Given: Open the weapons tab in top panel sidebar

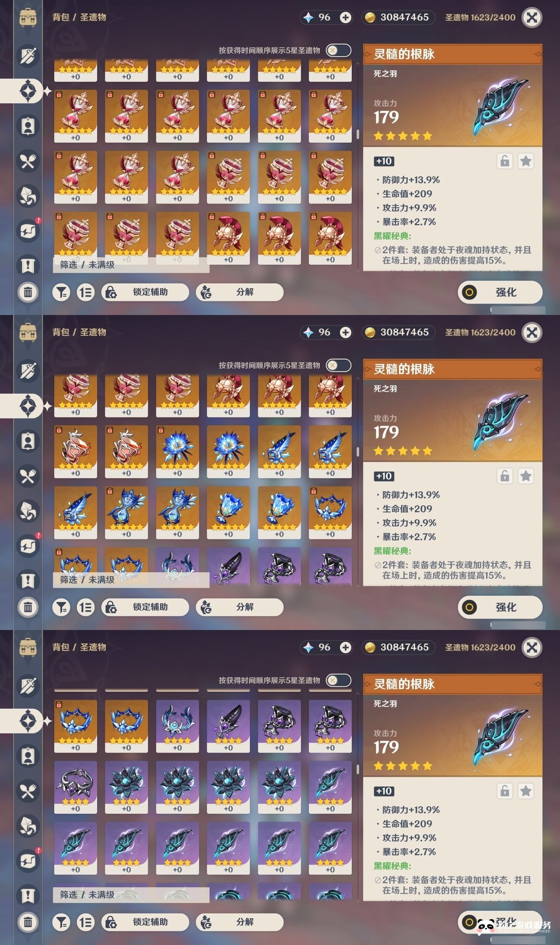Looking at the screenshot, I should point(28,56).
